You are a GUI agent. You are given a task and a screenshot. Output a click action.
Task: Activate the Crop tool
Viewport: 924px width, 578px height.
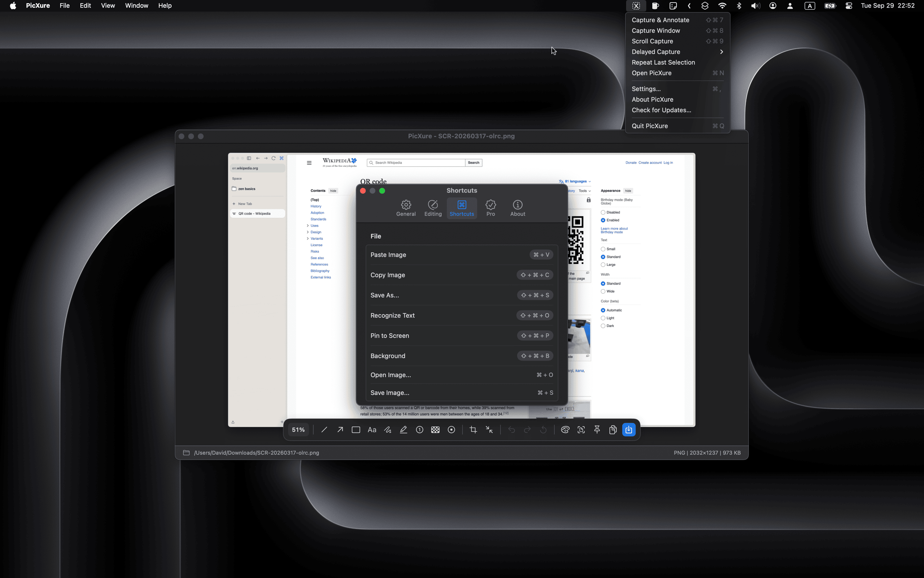pos(473,430)
